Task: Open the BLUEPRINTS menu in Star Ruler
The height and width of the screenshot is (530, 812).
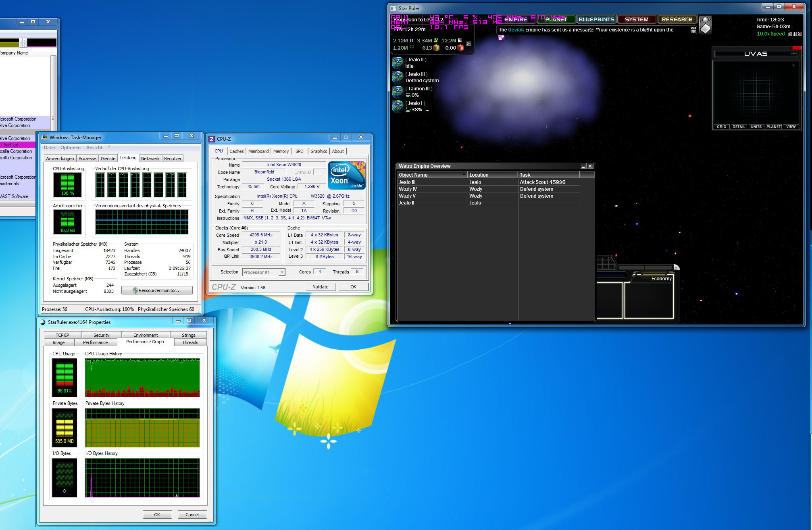Action: coord(596,19)
